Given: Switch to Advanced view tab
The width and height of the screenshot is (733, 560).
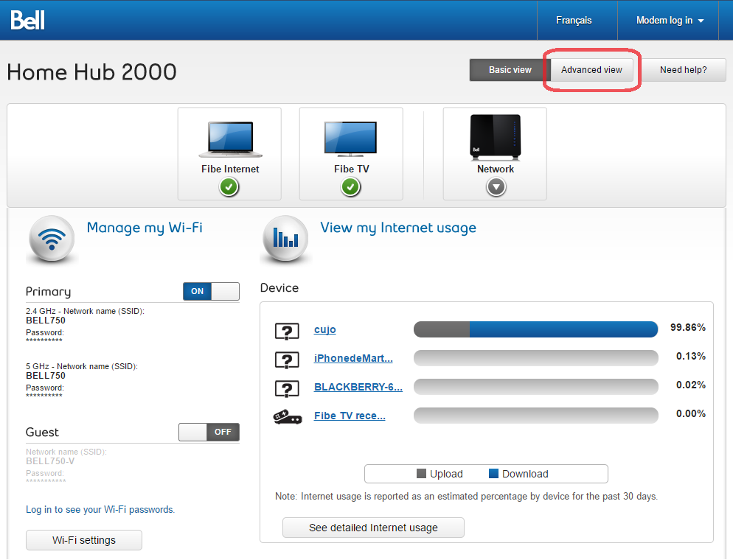Looking at the screenshot, I should coord(592,69).
